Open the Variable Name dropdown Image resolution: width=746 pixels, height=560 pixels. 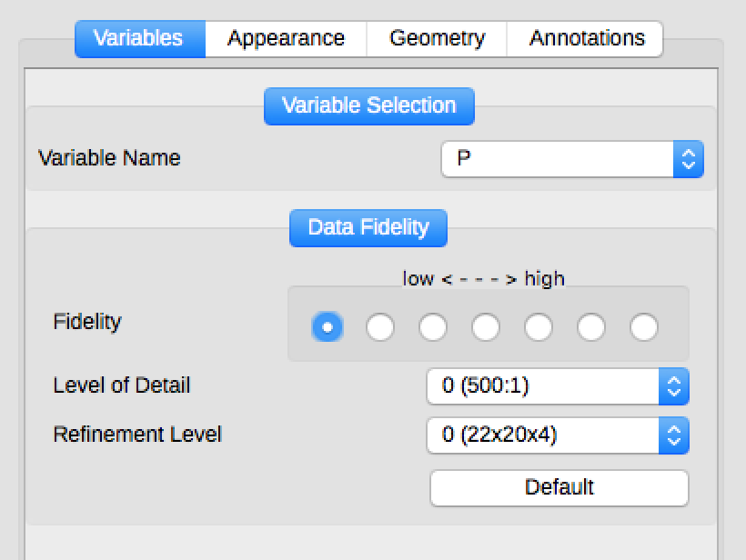pos(559,159)
